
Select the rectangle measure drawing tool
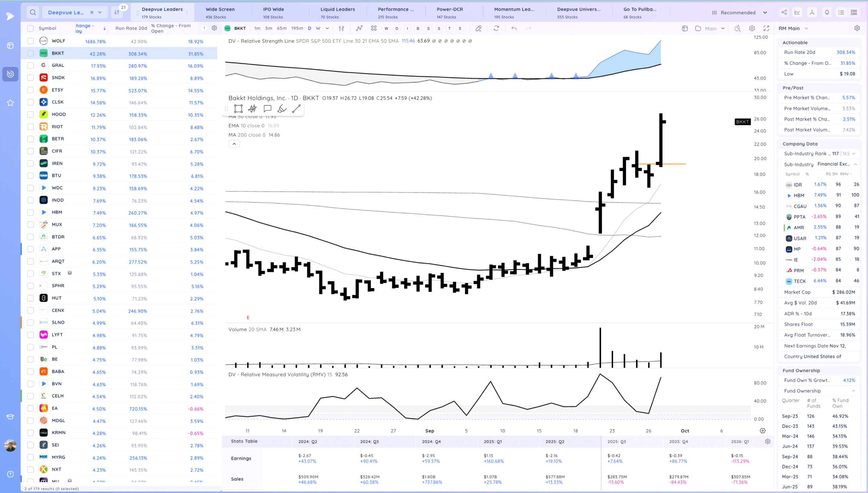pyautogui.click(x=238, y=109)
